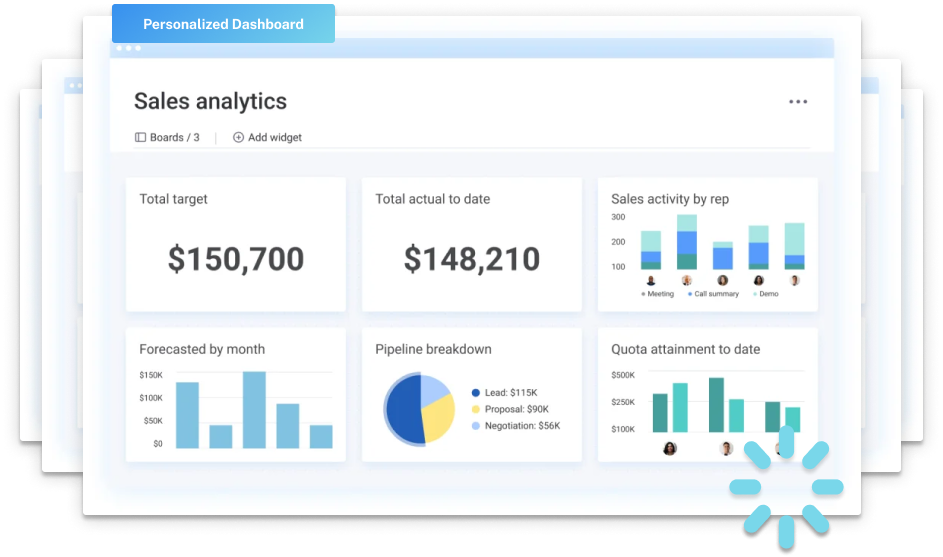Click the dark blue pie slice

pyautogui.click(x=401, y=412)
